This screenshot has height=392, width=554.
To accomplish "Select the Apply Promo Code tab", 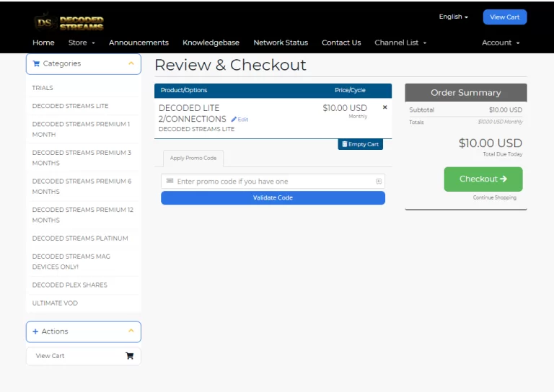I will [x=193, y=158].
